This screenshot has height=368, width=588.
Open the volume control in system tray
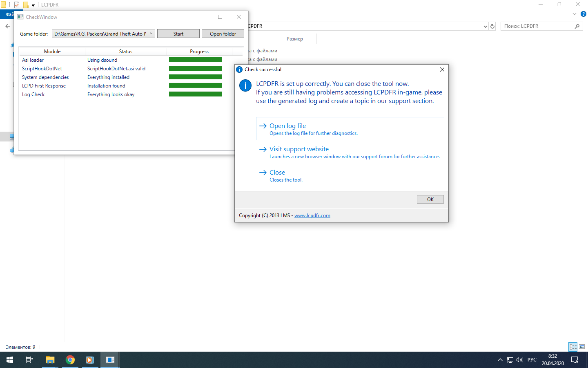519,360
